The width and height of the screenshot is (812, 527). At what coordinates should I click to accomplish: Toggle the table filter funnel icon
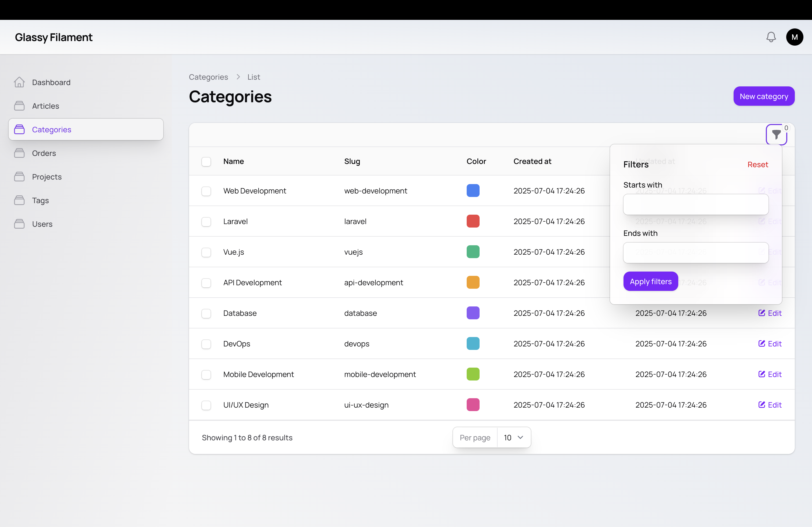(776, 134)
